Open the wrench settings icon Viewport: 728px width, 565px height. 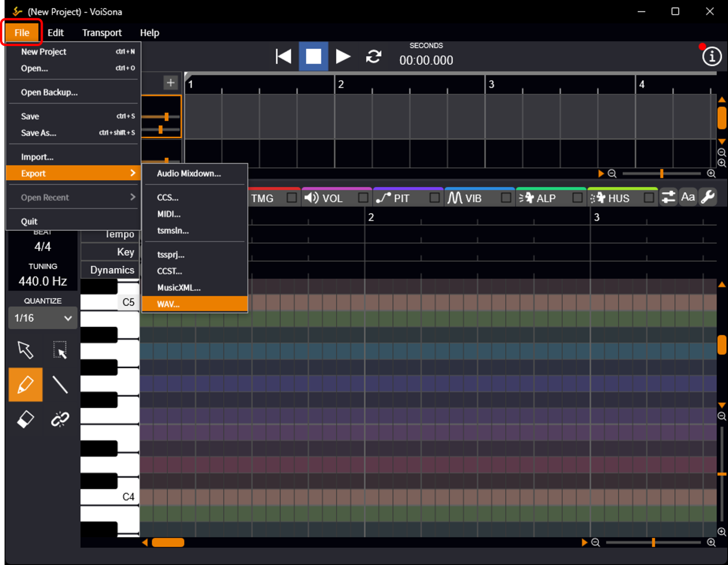708,197
